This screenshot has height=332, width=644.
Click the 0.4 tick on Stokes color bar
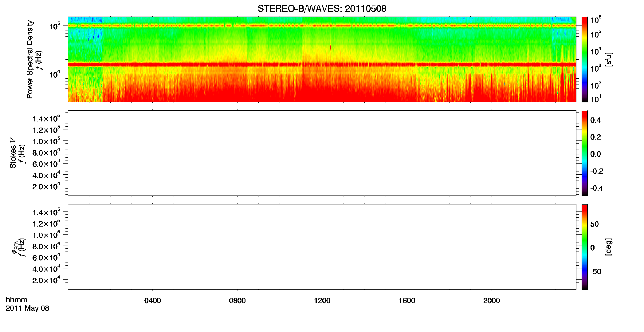595,120
